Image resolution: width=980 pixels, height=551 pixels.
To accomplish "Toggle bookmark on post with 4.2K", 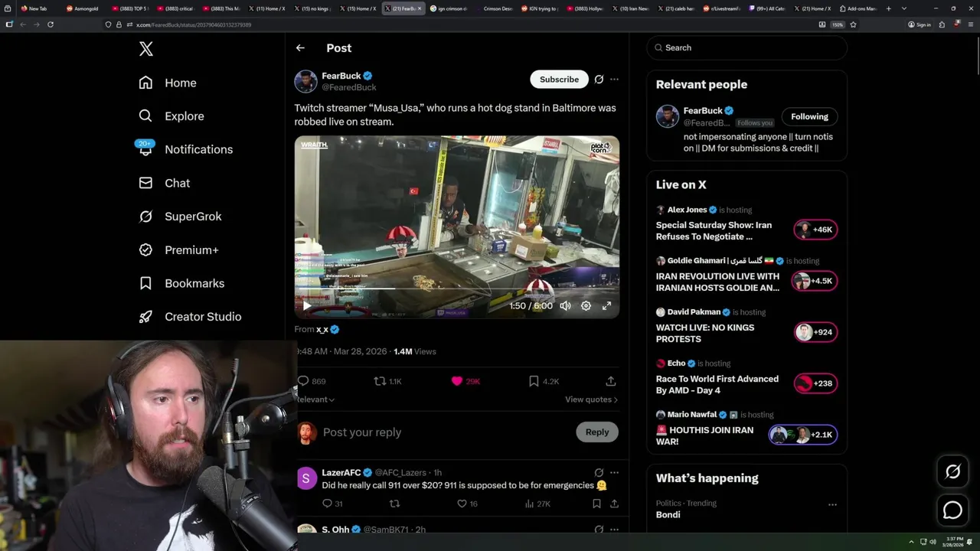I will 544,381.
